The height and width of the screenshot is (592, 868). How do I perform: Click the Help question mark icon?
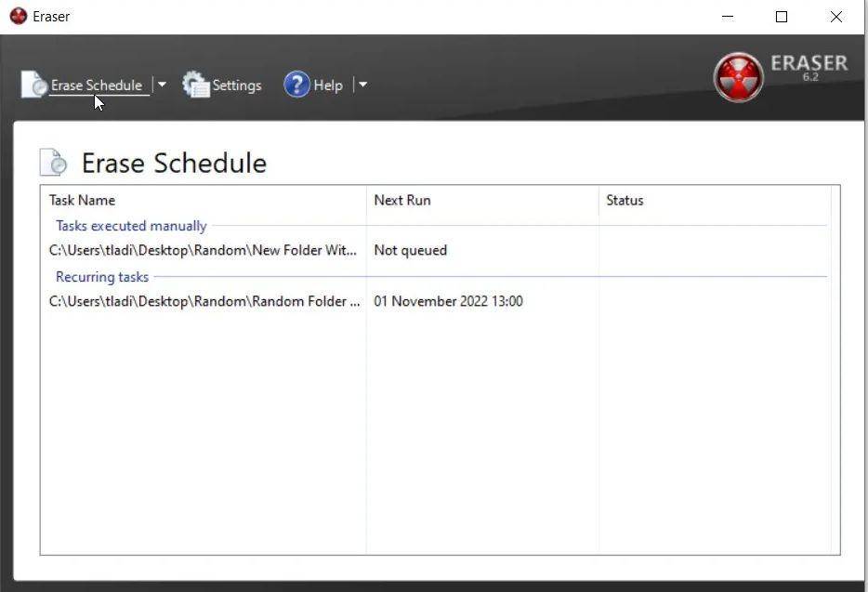coord(296,85)
